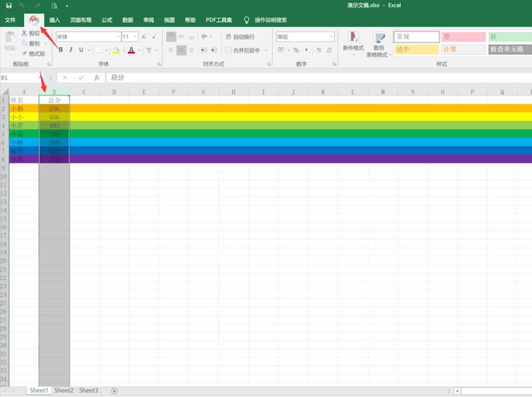Toggle Italic formatting
Screen dimensions: 532x397
[71, 50]
